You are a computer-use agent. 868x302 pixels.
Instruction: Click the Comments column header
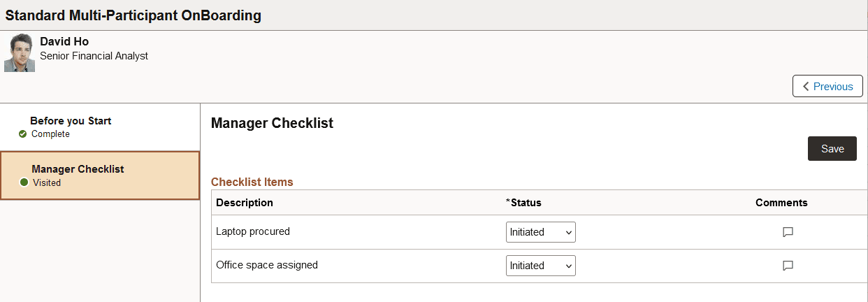click(x=781, y=203)
